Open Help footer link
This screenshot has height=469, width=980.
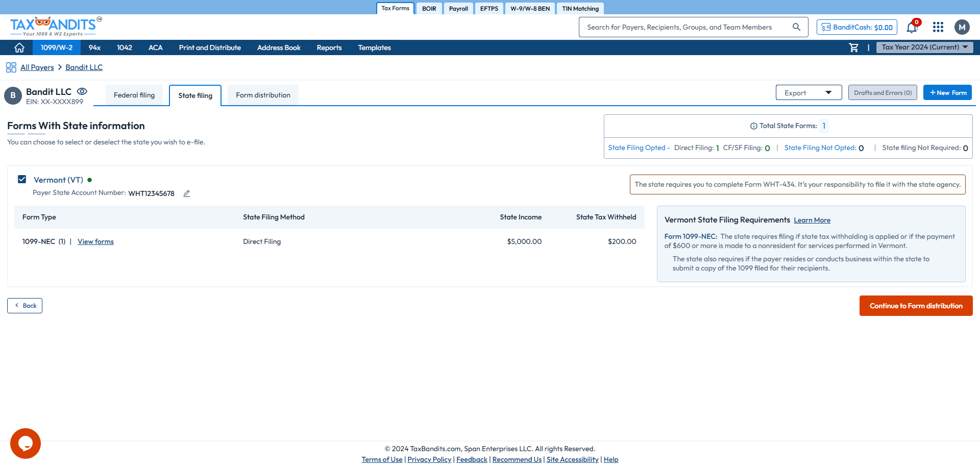click(611, 459)
